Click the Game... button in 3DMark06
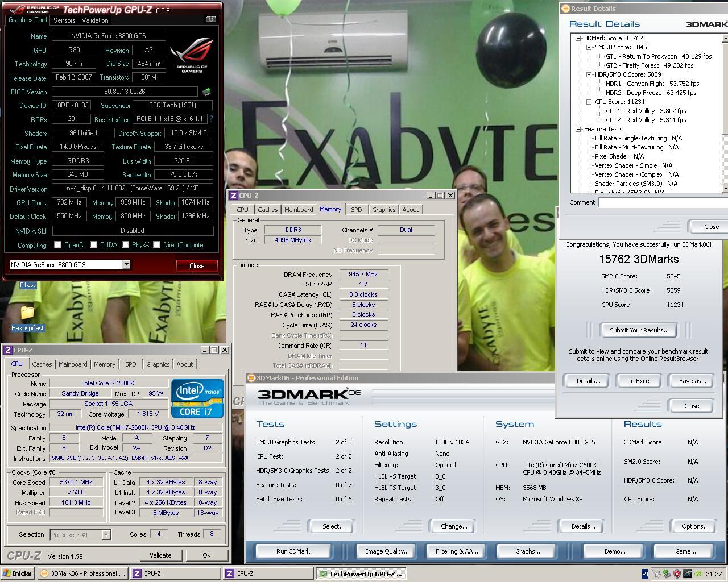The height and width of the screenshot is (582, 728). (x=685, y=551)
